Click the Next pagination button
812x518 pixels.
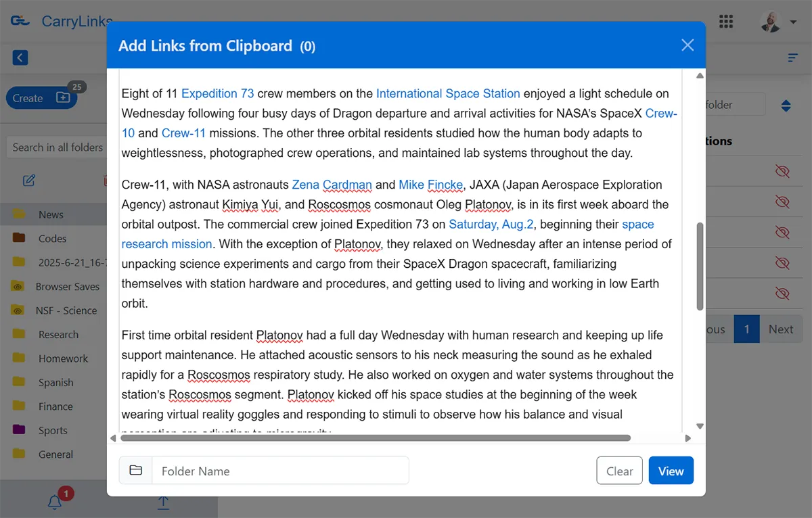click(x=781, y=329)
